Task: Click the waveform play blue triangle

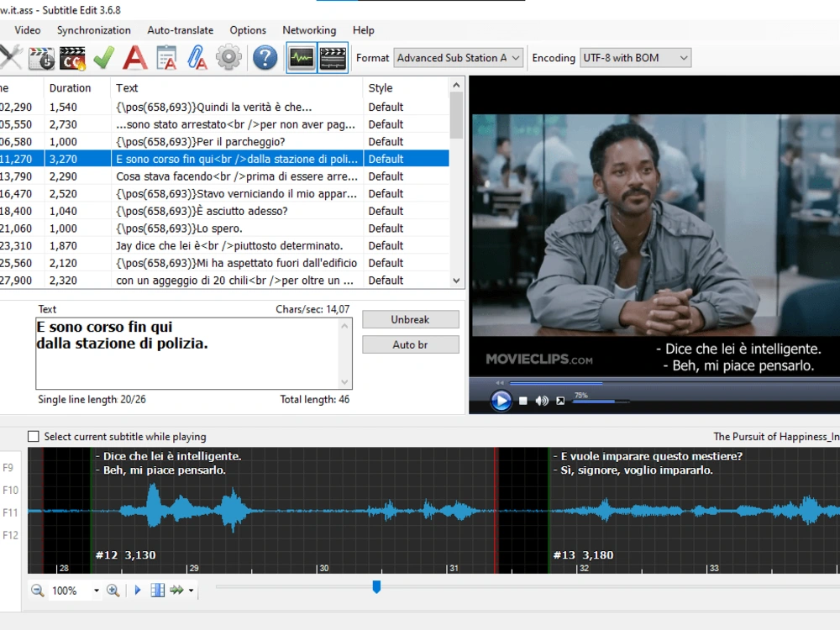Action: click(x=138, y=591)
